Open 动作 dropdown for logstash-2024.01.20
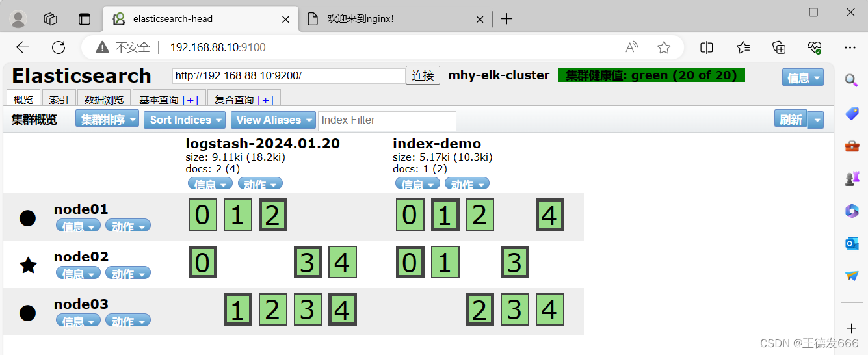The width and height of the screenshot is (868, 355). pyautogui.click(x=260, y=184)
